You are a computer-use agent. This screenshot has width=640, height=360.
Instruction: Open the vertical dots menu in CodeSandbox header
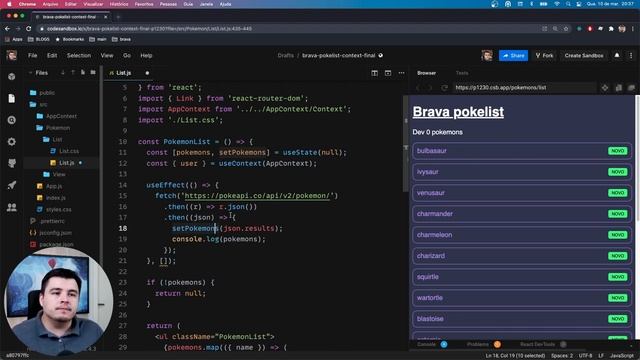point(631,56)
